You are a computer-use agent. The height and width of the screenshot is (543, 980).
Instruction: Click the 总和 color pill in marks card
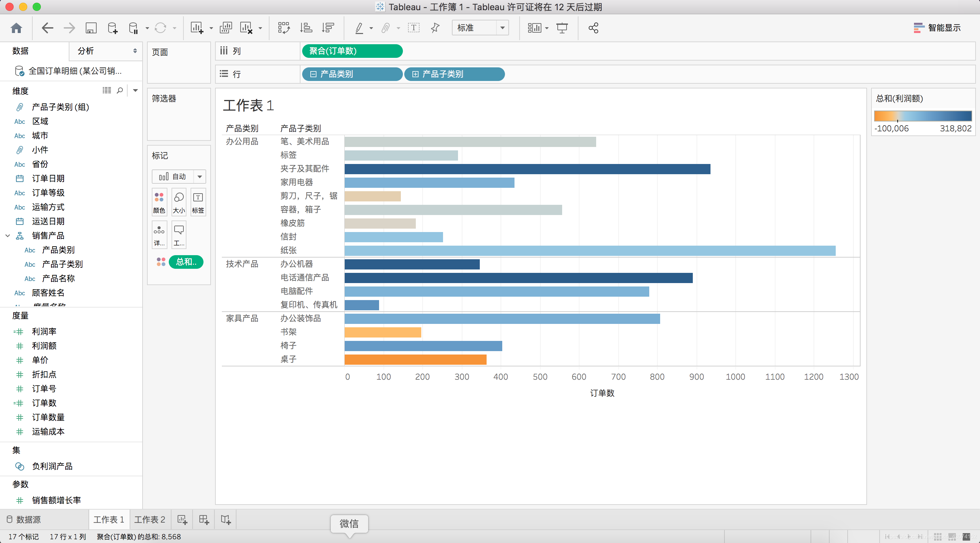click(x=186, y=262)
